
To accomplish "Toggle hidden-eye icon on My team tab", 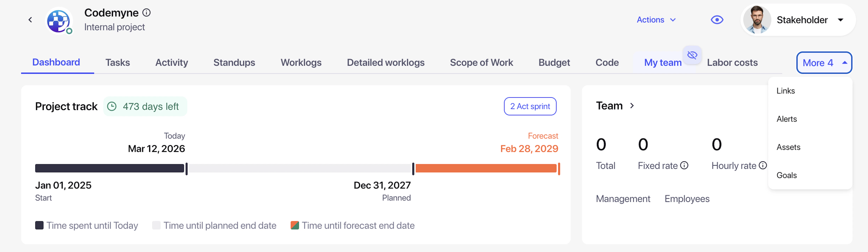I will 692,55.
